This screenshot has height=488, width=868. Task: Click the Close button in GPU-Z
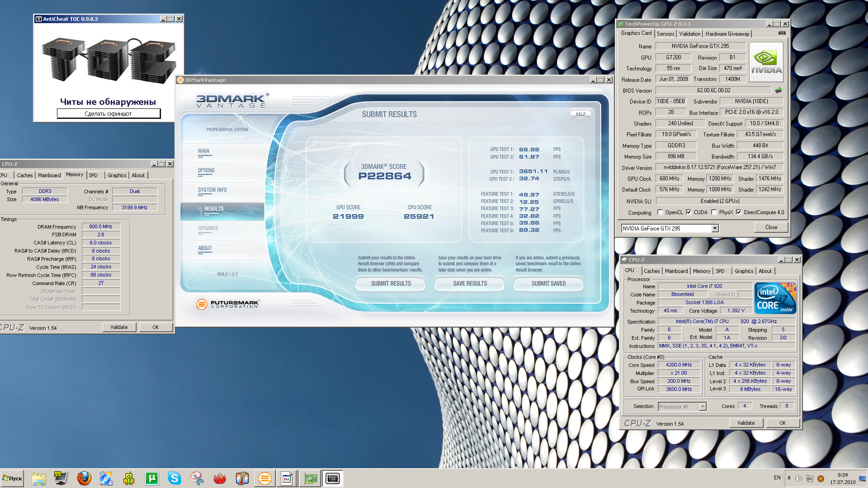point(771,228)
